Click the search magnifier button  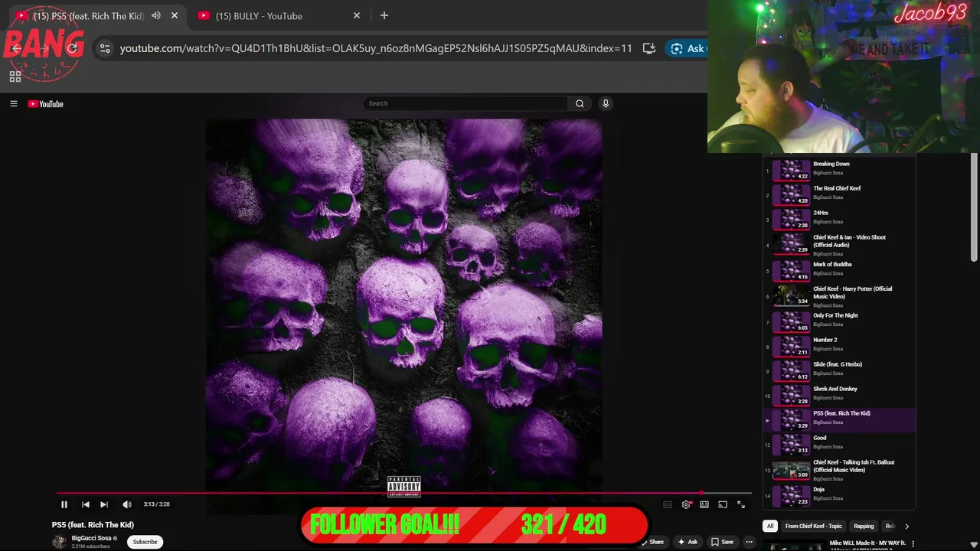click(x=580, y=103)
